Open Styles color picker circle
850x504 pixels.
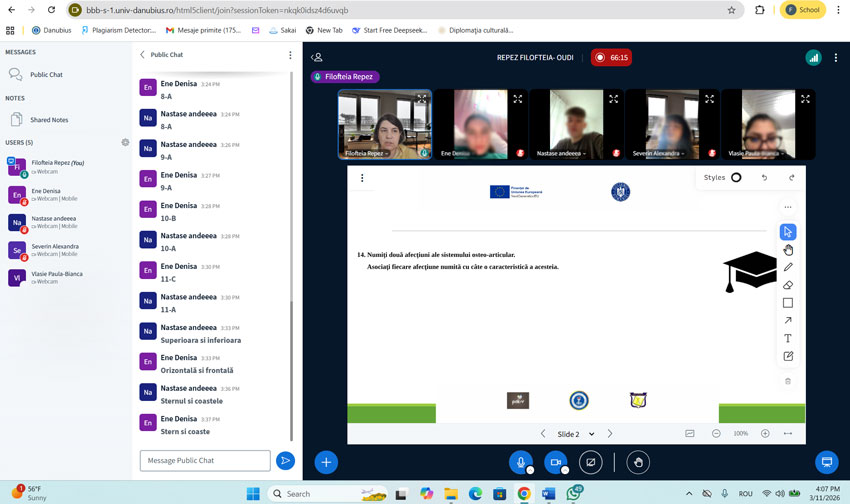736,178
